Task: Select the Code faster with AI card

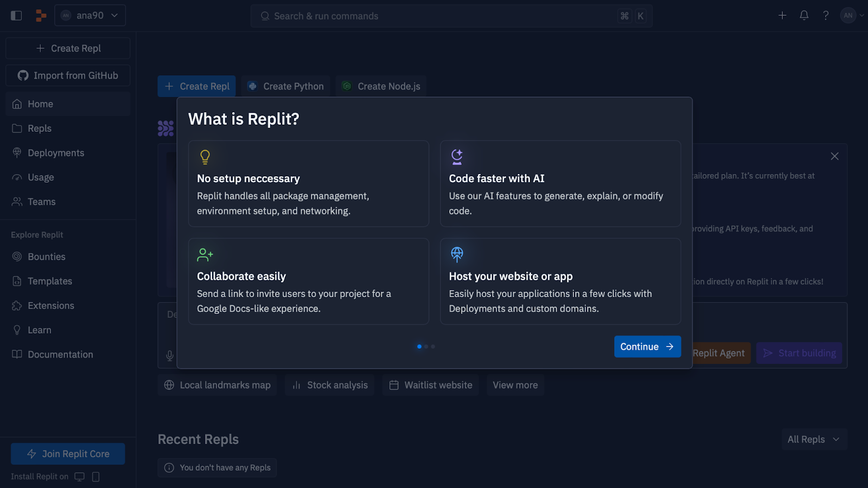Action: click(560, 184)
